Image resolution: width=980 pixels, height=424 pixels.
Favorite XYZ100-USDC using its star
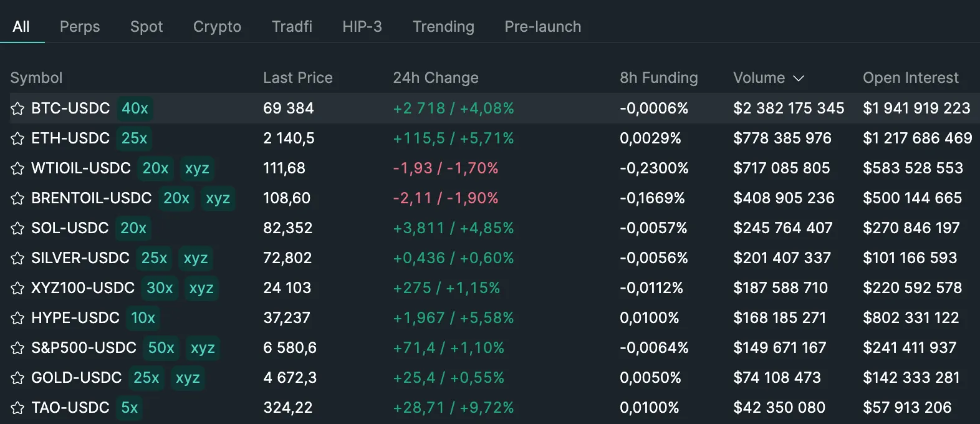[17, 288]
